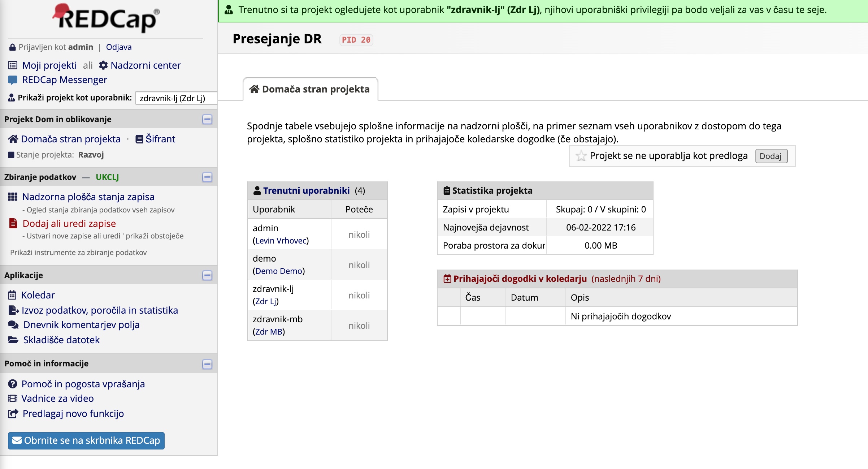Viewport: 868px width, 469px height.
Task: Collapse the Pomoč in informacije section
Action: tap(207, 364)
